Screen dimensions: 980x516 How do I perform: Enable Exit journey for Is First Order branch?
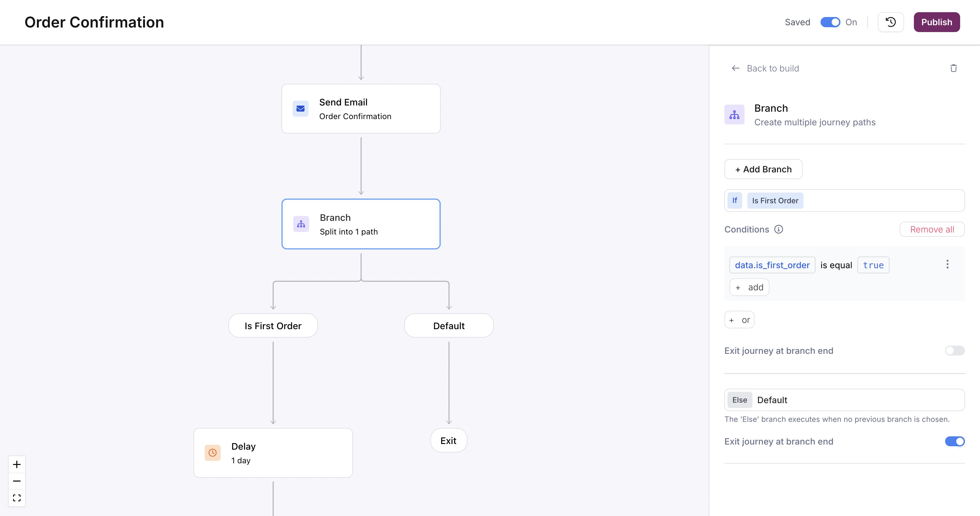[954, 350]
